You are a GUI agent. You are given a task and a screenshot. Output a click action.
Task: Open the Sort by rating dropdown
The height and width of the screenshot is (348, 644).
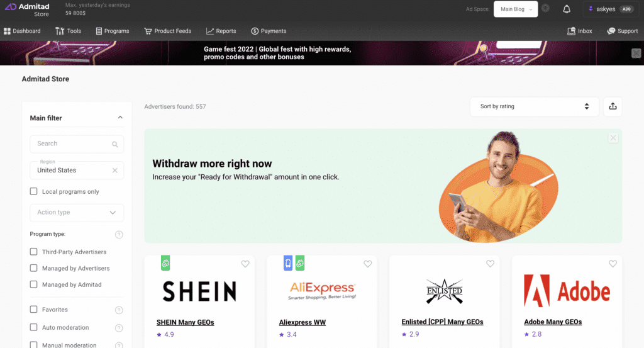click(x=535, y=106)
